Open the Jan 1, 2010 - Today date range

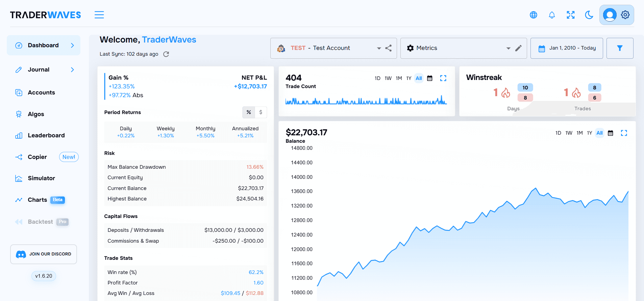click(x=567, y=48)
